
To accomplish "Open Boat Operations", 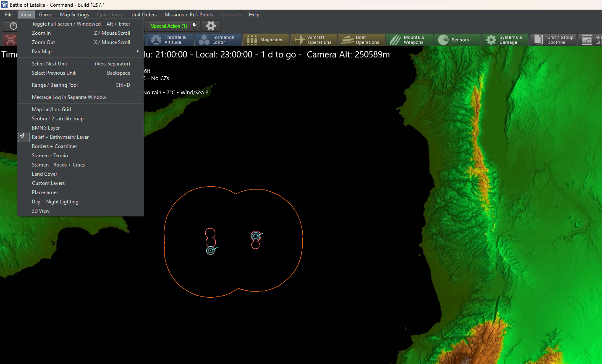I will pyautogui.click(x=362, y=40).
